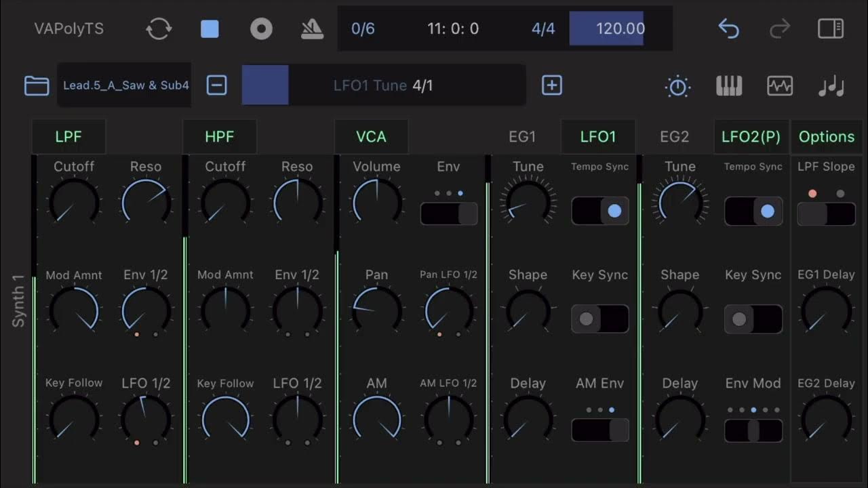This screenshot has height=488, width=868.
Task: Toggle LFO1 Tempo Sync switch
Action: [600, 211]
